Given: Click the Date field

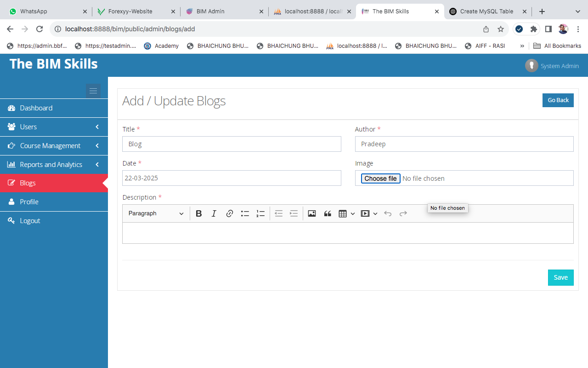Looking at the screenshot, I should coord(232,178).
